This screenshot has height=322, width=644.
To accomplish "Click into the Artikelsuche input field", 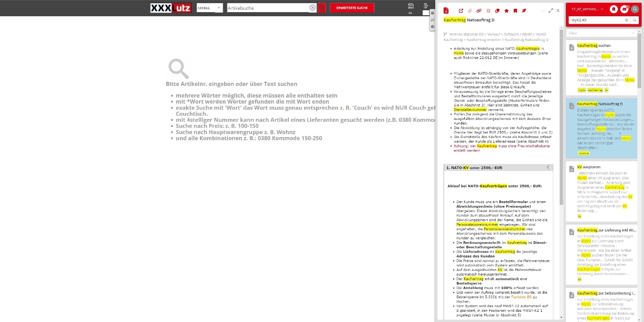I will coord(267,8).
